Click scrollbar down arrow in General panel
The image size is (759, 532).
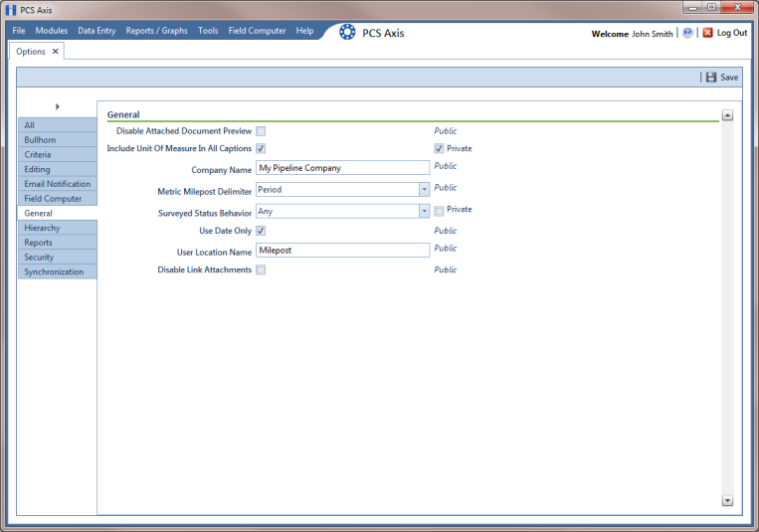tap(727, 500)
